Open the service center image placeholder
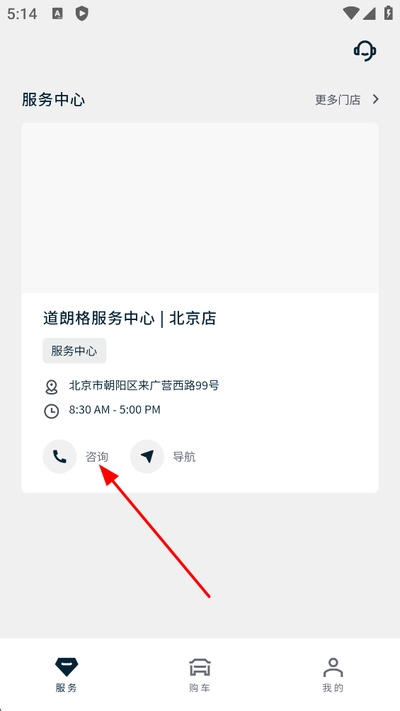 [x=200, y=208]
